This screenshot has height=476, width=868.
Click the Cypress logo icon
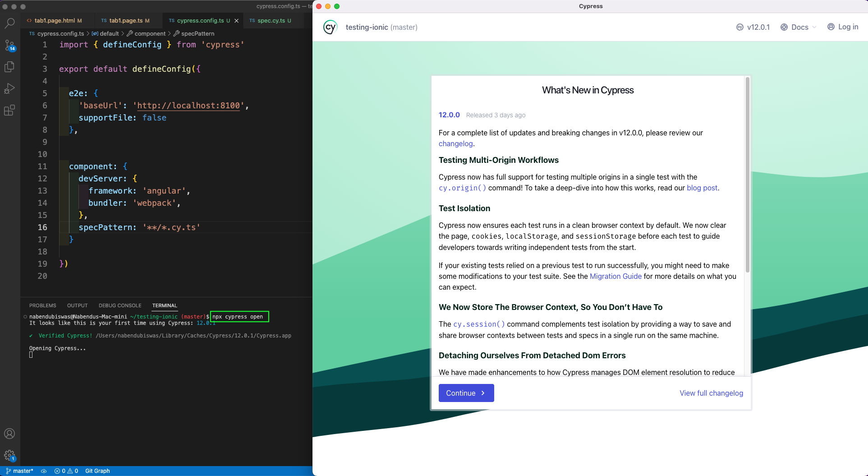coord(331,27)
